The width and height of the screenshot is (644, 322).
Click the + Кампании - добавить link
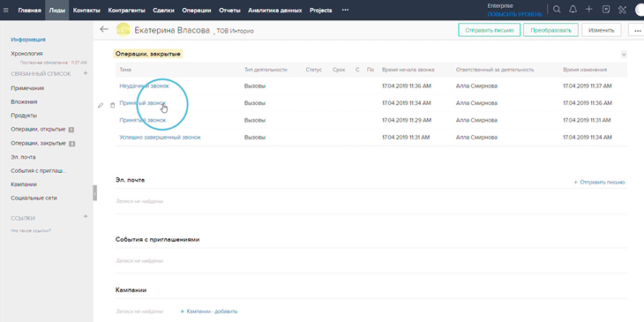point(209,311)
